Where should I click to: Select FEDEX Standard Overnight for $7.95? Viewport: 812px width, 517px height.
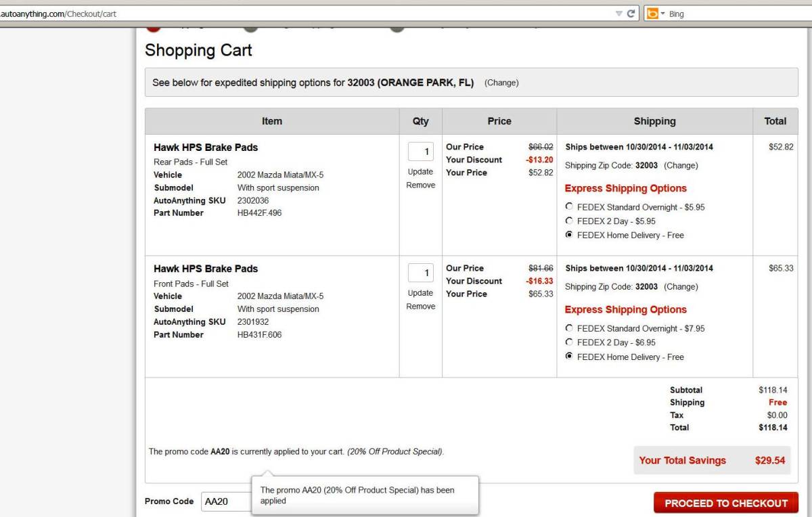tap(569, 328)
